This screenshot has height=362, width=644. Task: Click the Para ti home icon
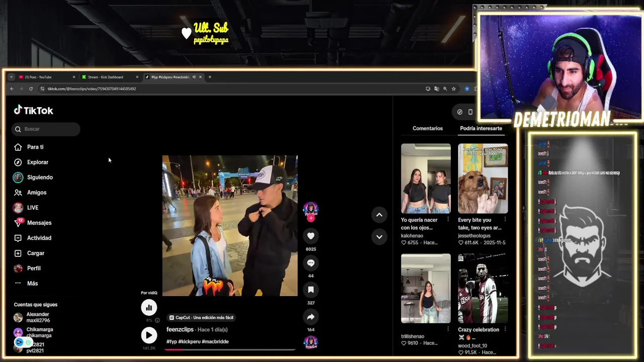click(18, 147)
